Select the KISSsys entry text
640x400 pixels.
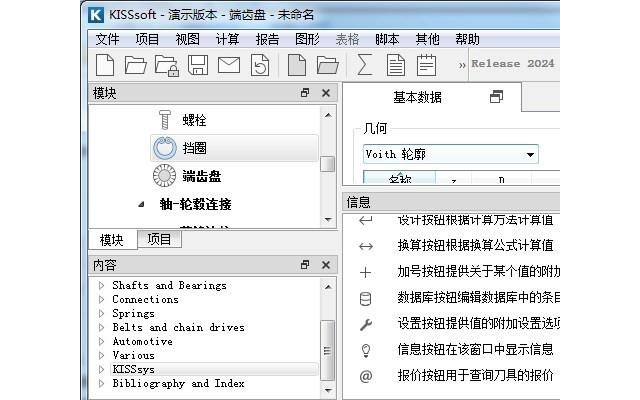tap(133, 369)
